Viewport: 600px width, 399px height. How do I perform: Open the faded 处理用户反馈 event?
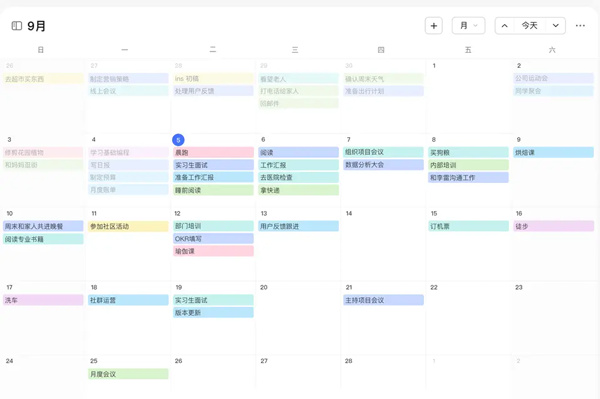213,91
